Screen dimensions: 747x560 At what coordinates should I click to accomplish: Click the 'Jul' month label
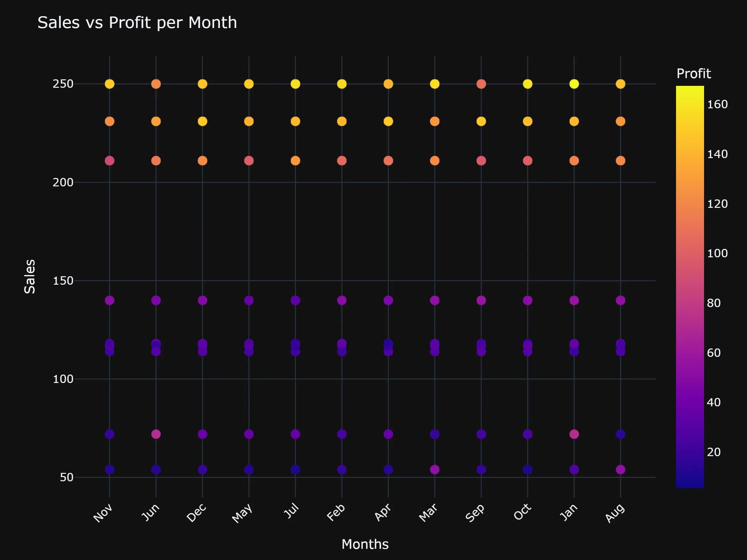[291, 511]
